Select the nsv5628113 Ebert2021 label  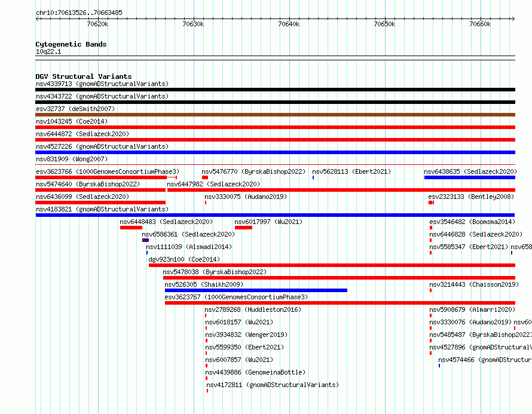pos(351,171)
